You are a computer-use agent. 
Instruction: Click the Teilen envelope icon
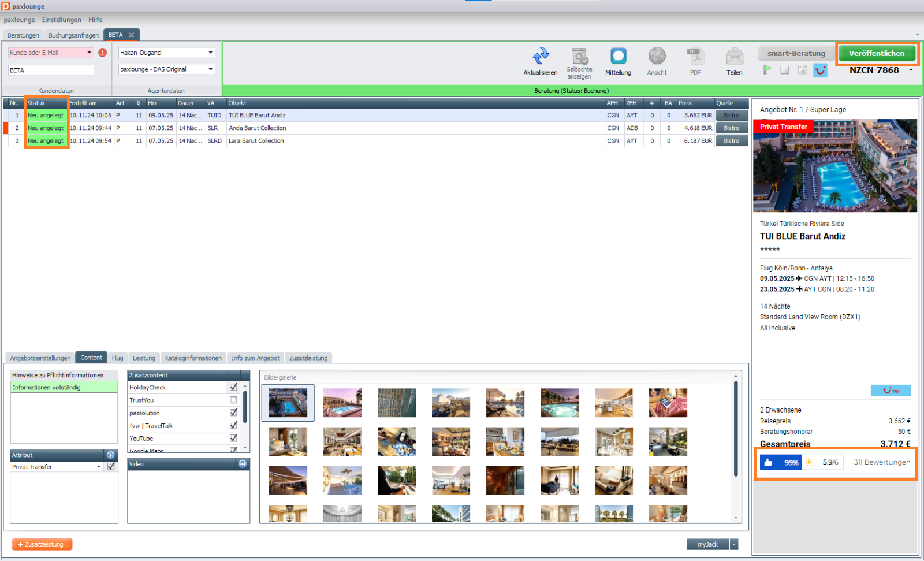(x=735, y=56)
